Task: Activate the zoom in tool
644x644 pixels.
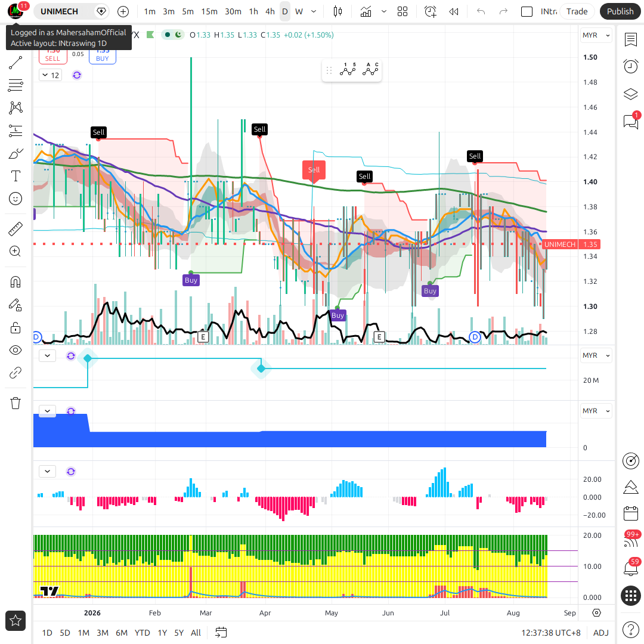Action: (x=15, y=252)
